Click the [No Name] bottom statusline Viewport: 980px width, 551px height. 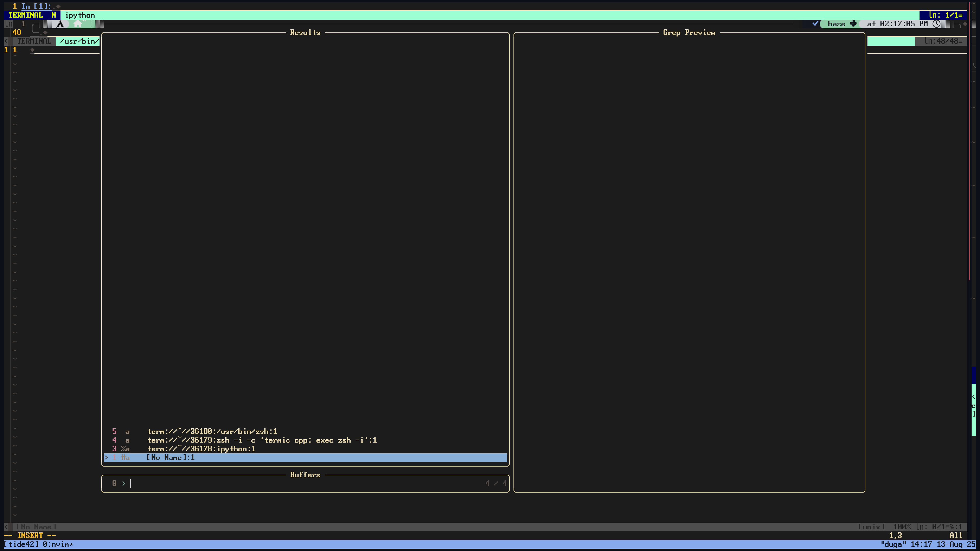(36, 527)
